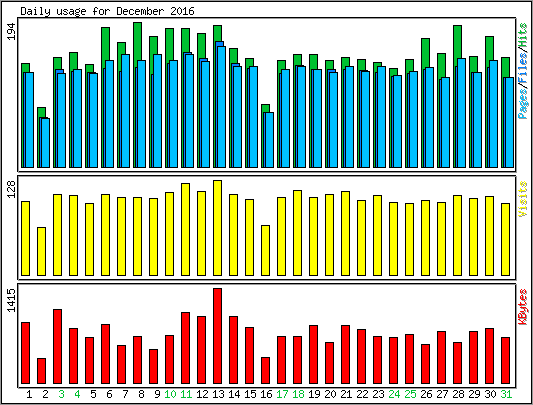Viewport: 533px width, 405px height.
Task: Click the green Hits bar top for day 8
Action: (138, 41)
